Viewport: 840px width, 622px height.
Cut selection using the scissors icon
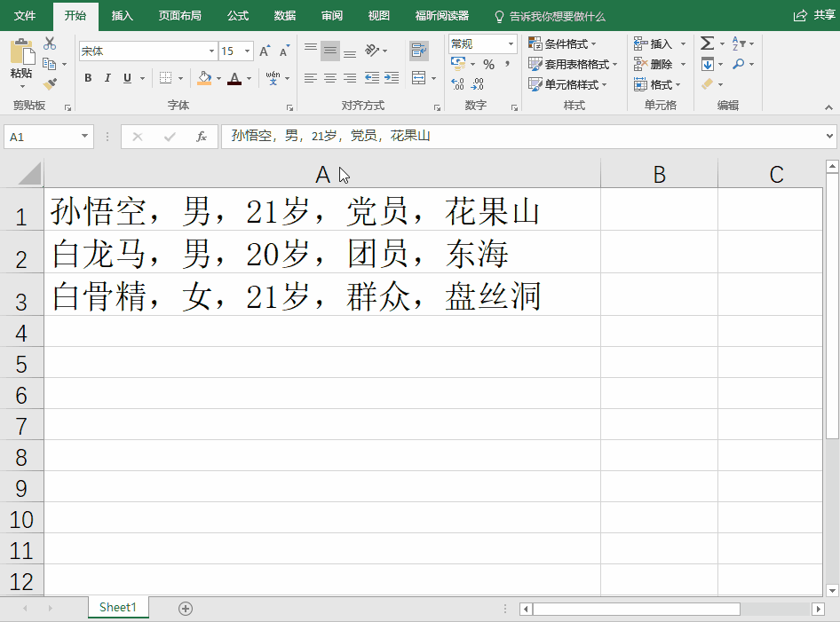(x=50, y=41)
